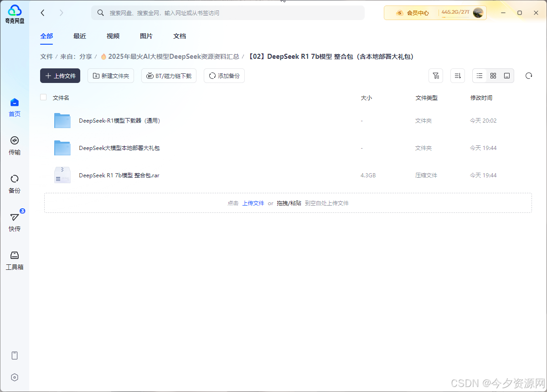The width and height of the screenshot is (547, 392).
Task: Open the 会员中心 membership button
Action: pos(413,13)
